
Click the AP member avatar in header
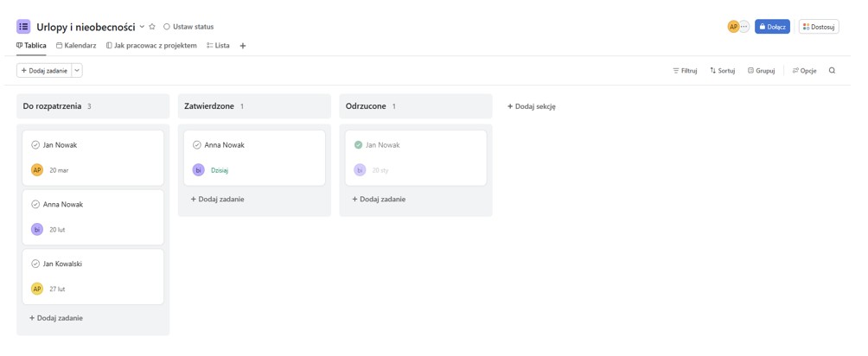(733, 27)
